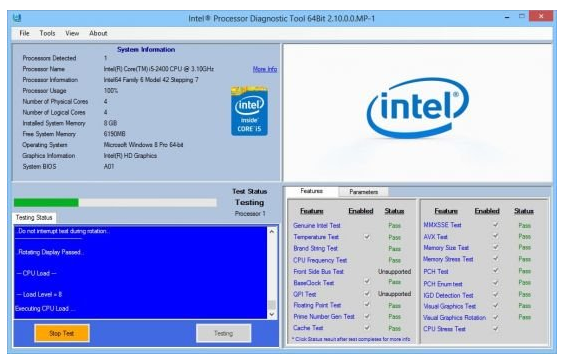
Task: Toggle Cache Test checkbox
Action: (x=367, y=327)
